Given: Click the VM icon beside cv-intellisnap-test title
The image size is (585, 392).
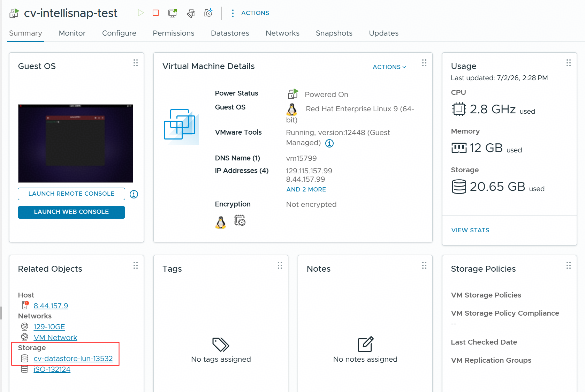Looking at the screenshot, I should [x=14, y=13].
